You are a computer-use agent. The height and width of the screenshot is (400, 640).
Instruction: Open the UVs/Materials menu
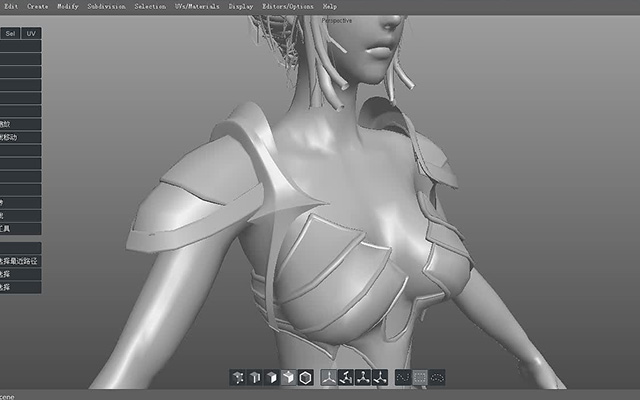coord(197,7)
